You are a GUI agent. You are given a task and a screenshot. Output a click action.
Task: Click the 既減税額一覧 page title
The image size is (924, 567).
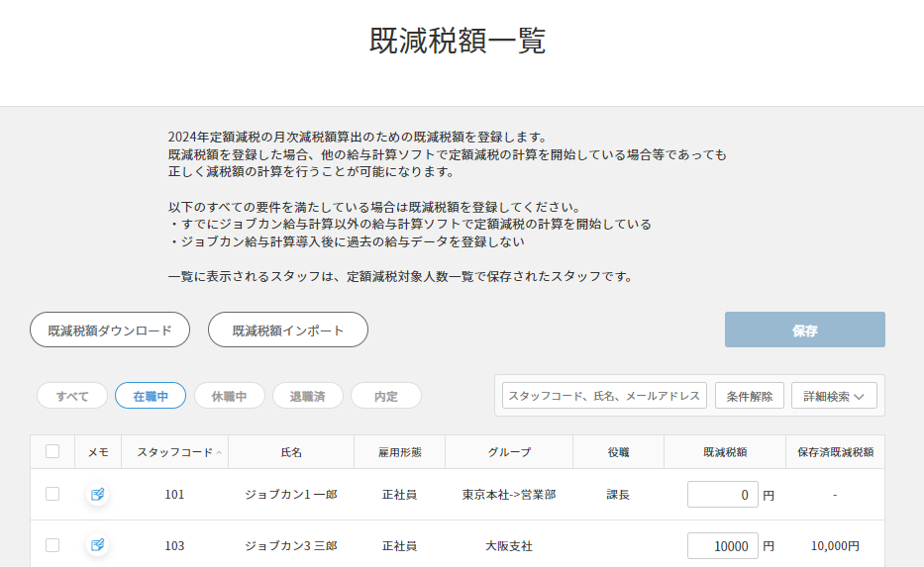[458, 40]
